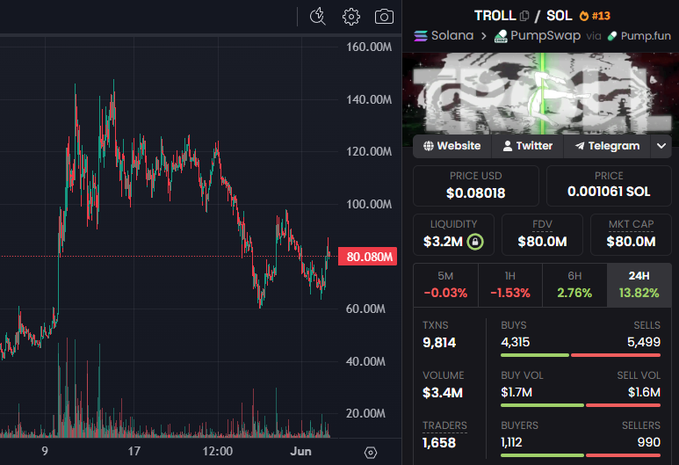Click the SELLERS count 990
This screenshot has width=679, height=465.
[x=649, y=442]
